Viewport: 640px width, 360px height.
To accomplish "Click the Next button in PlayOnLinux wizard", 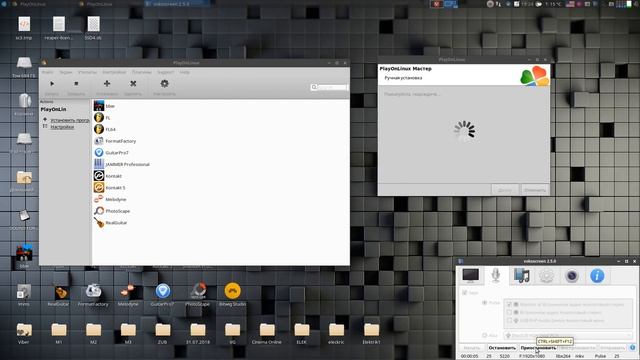I will click(x=505, y=190).
